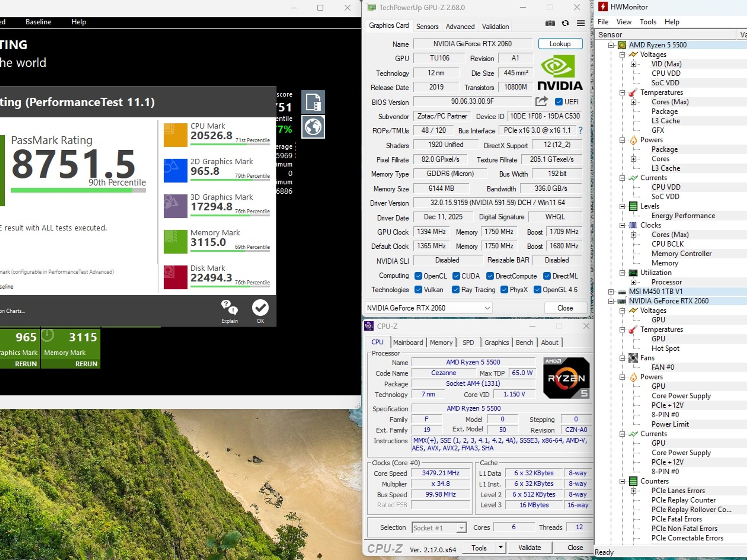The height and width of the screenshot is (560, 747).
Task: Click the NVIDIA logo in GPU-Z
Action: point(560,72)
